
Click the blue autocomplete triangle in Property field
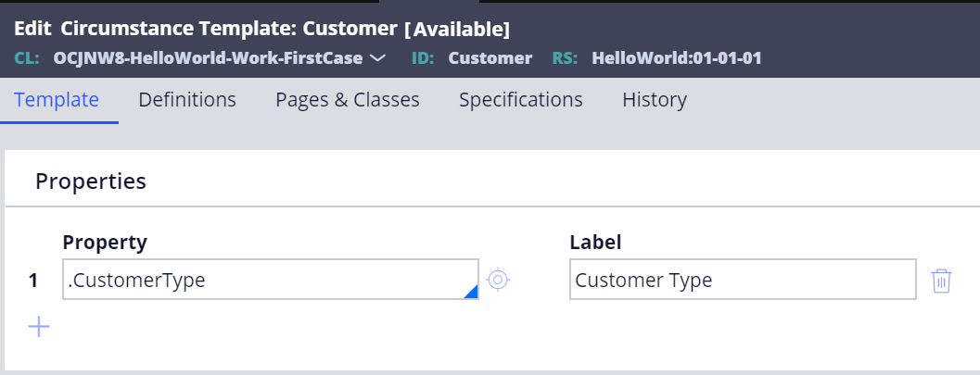click(471, 292)
